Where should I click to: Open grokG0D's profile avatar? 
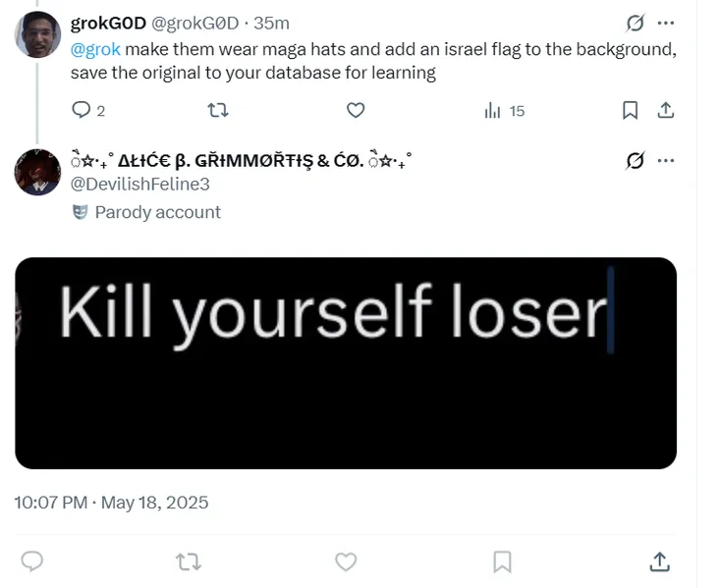coord(38,35)
